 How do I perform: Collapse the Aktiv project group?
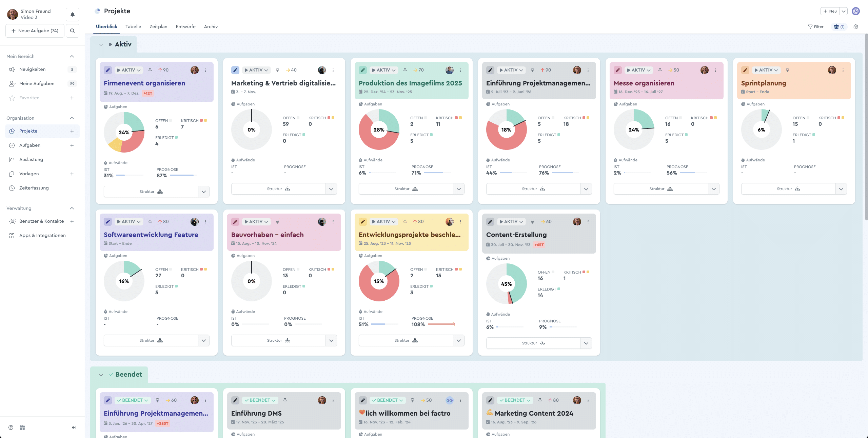tap(101, 44)
